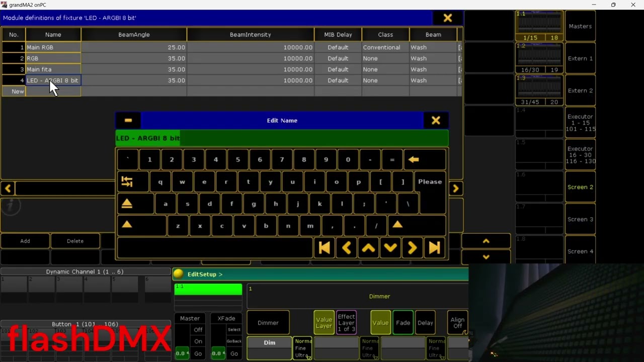Click the up arrow key on keyboard
Viewport: 644px width, 362px height.
369,248
